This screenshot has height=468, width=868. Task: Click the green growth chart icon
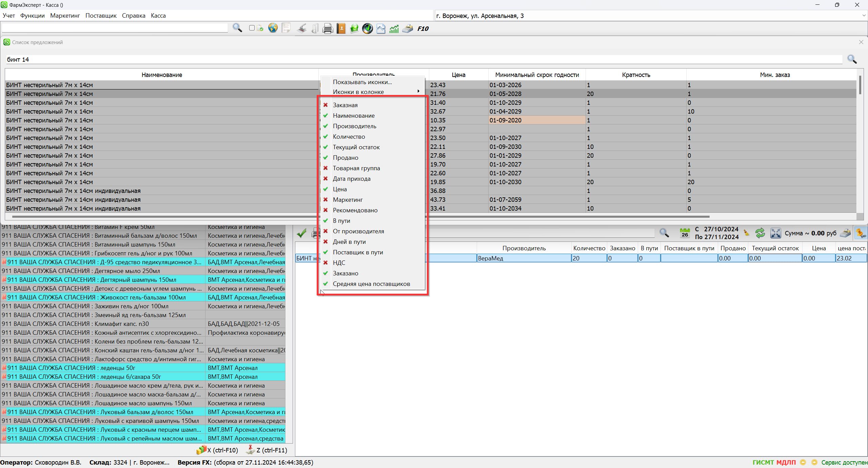tap(394, 29)
